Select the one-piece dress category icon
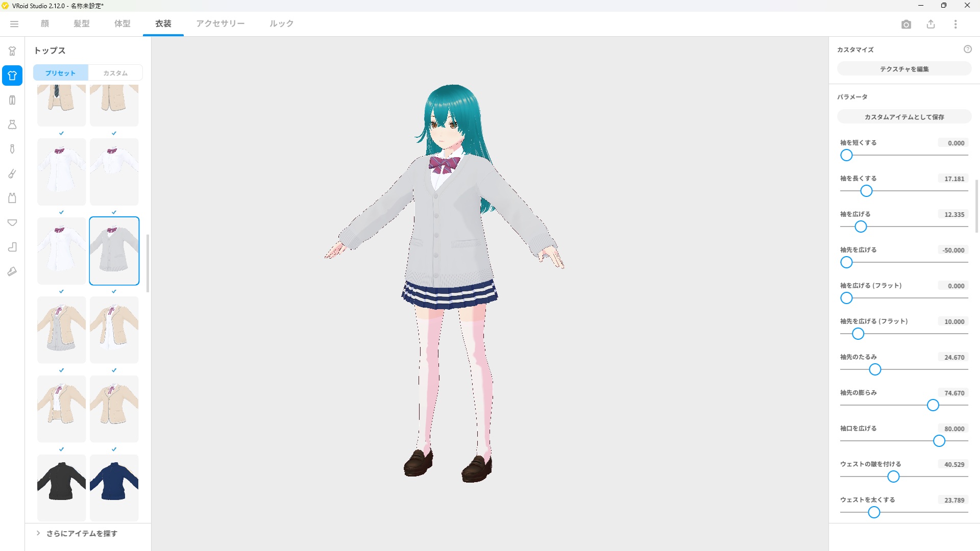This screenshot has height=551, width=980. 12,124
